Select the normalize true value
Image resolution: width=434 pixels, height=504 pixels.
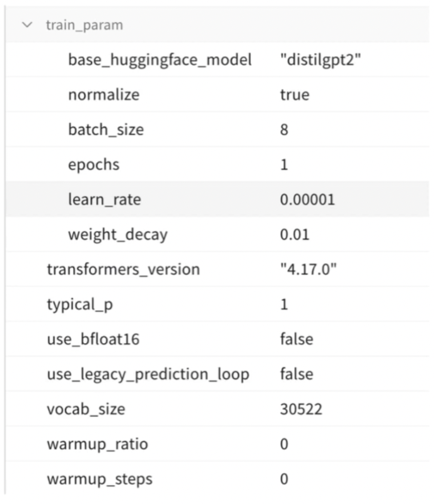295,95
